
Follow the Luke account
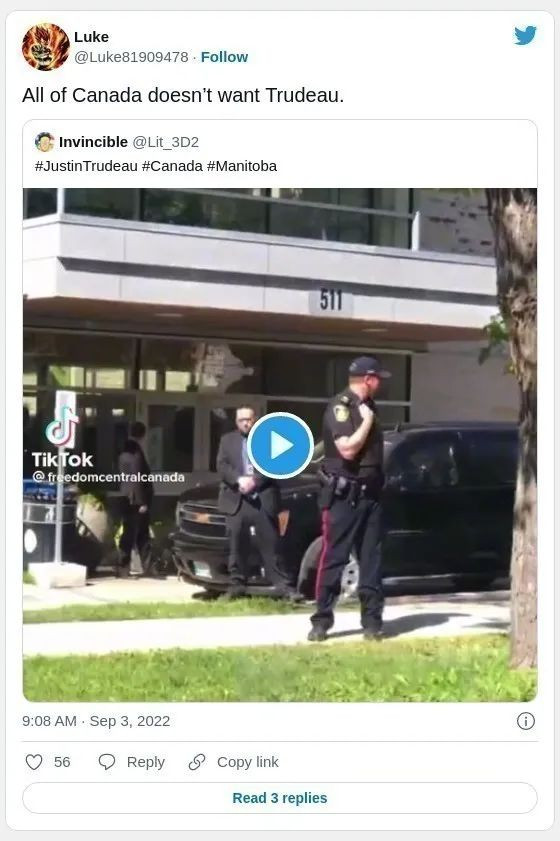coord(224,57)
